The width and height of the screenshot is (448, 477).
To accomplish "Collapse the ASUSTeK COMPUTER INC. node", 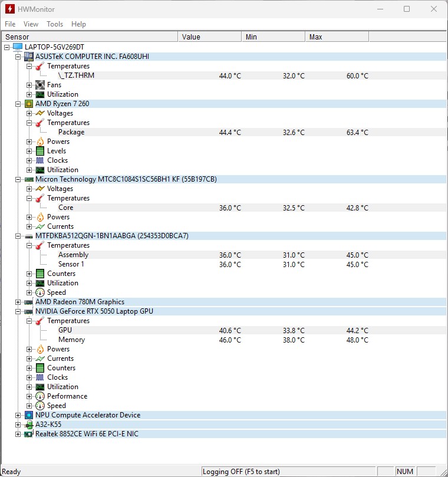I will coord(18,57).
